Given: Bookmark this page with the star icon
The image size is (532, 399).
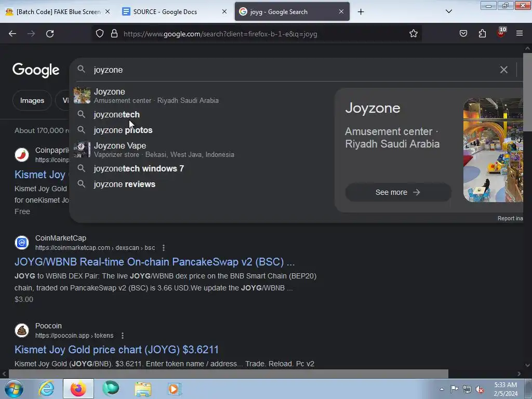Looking at the screenshot, I should (413, 34).
